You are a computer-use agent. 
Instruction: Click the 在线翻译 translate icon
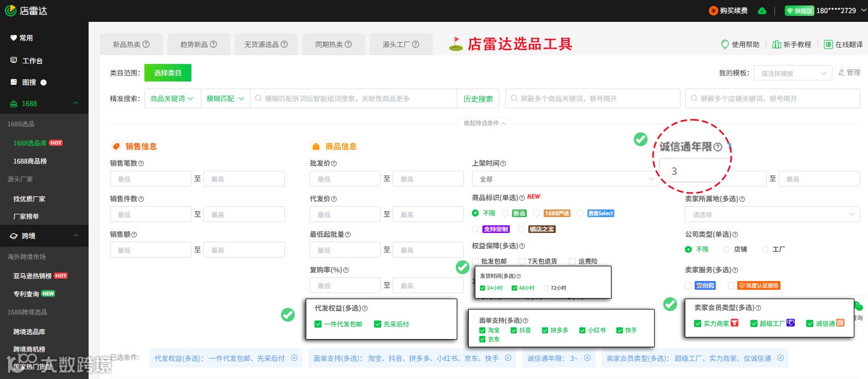click(x=828, y=44)
